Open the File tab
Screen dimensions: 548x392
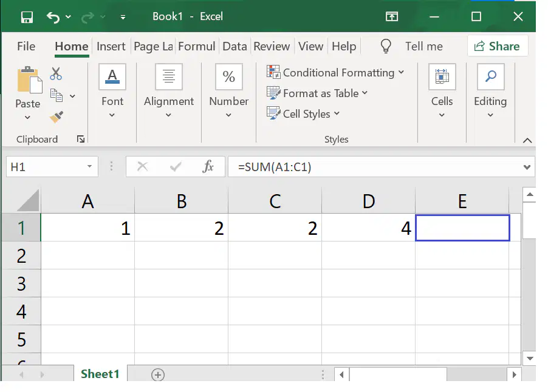click(x=26, y=46)
